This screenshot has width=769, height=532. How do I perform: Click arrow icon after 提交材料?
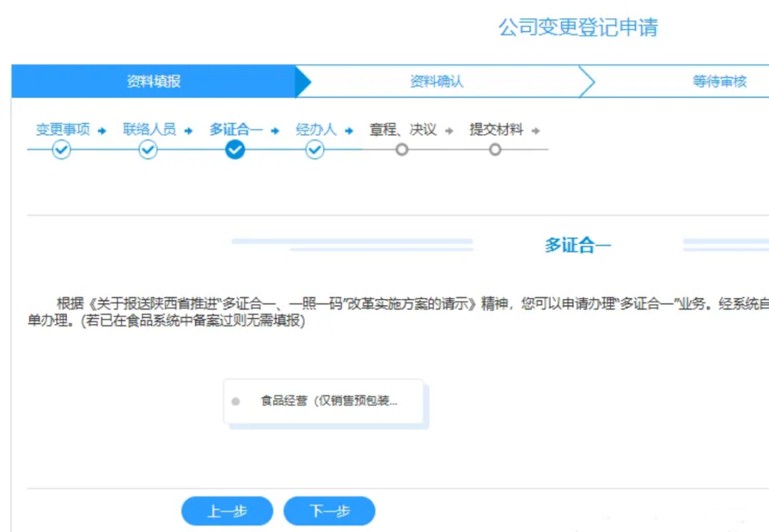click(x=535, y=130)
